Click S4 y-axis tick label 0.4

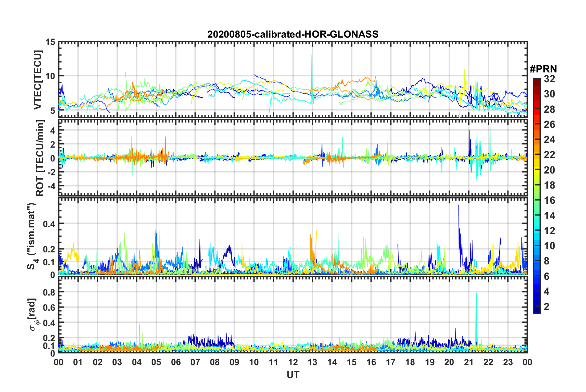click(49, 224)
